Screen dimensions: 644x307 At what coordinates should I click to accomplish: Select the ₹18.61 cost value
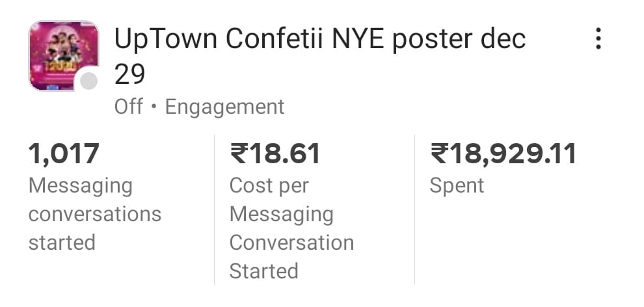tap(275, 153)
